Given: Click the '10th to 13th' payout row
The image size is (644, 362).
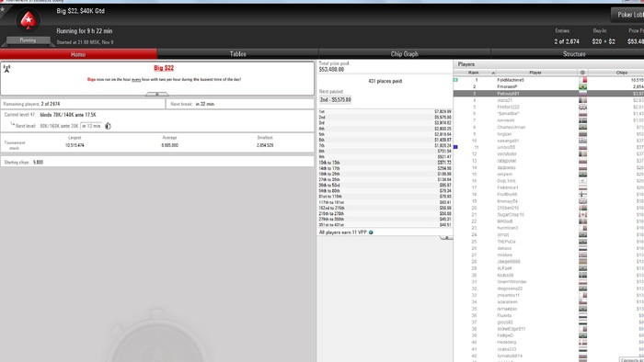Looking at the screenshot, I should (x=385, y=163).
